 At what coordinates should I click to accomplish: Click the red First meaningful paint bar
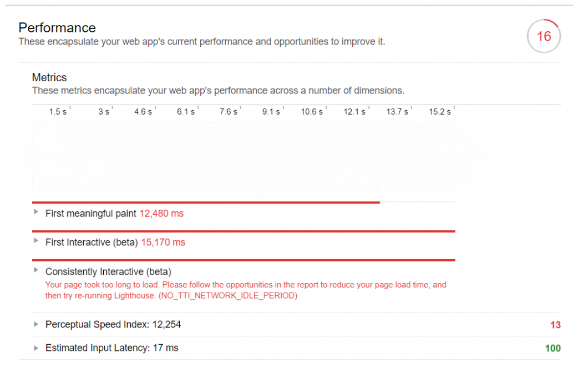coord(206,202)
